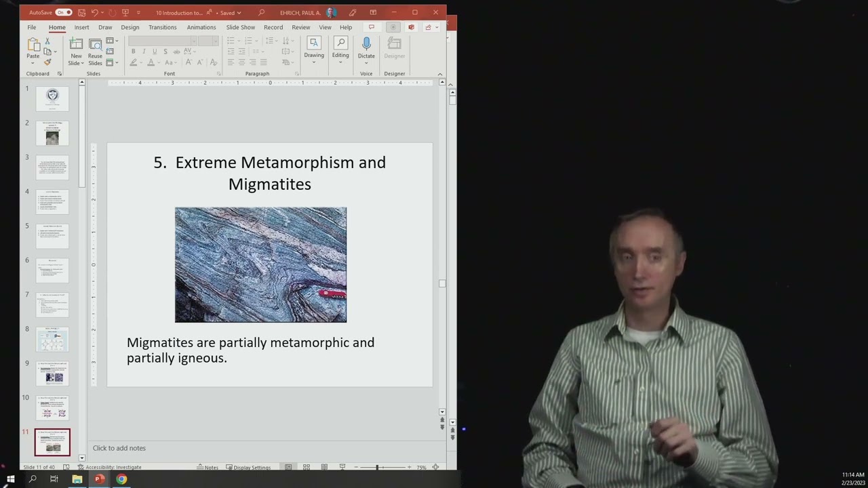Toggle the Notes pane
The width and height of the screenshot is (868, 488).
click(208, 468)
